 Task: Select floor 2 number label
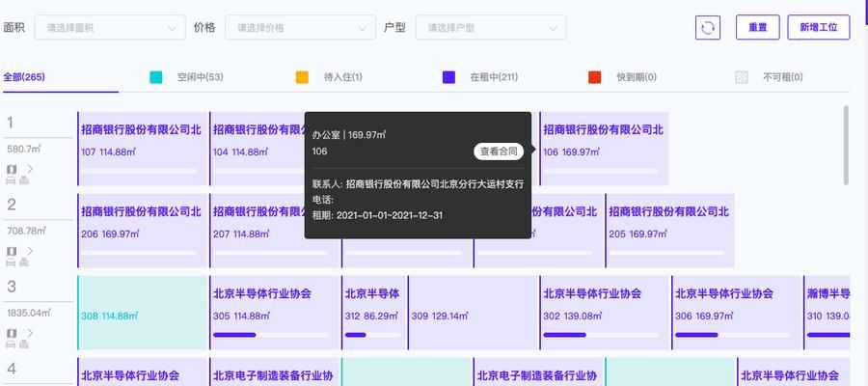[x=11, y=205]
